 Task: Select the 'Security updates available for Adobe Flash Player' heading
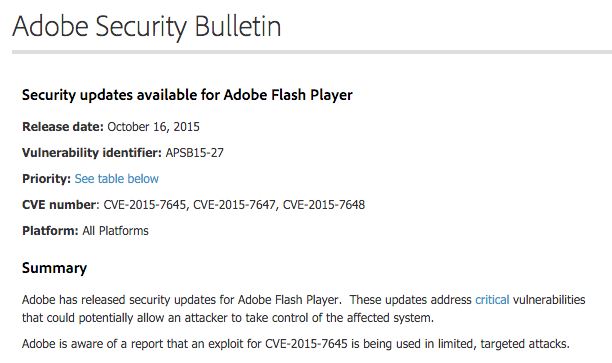187,95
